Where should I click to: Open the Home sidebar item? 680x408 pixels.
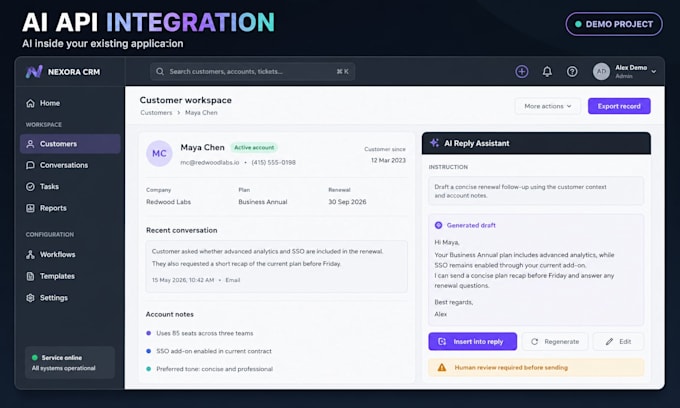69,103
